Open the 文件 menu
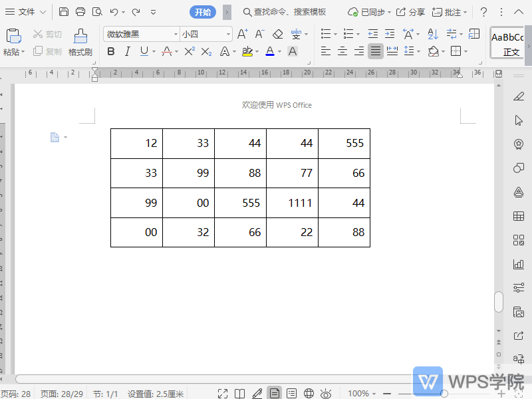Viewport: 532px width, 399px height. click(27, 12)
